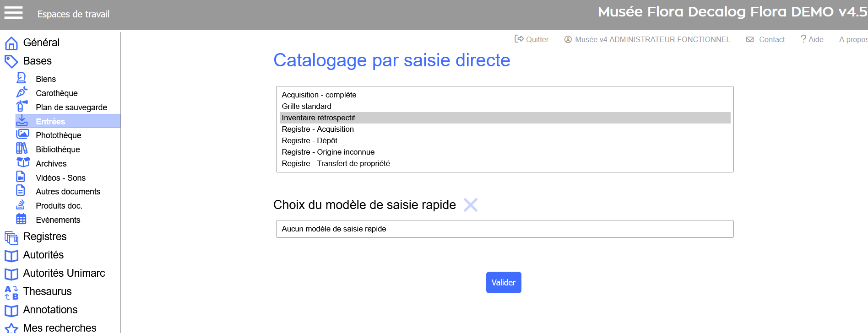Screen dimensions: 868x333
Task: Click the Général home icon
Action: pyautogui.click(x=11, y=43)
